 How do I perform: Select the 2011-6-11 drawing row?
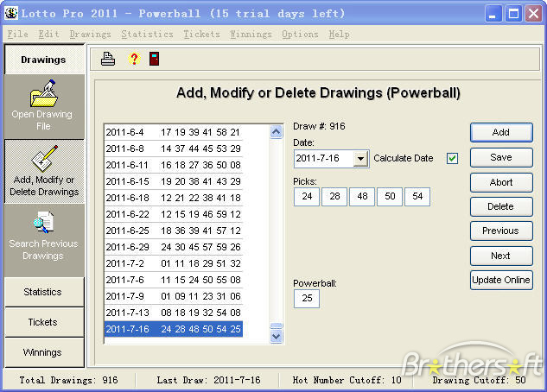point(174,165)
